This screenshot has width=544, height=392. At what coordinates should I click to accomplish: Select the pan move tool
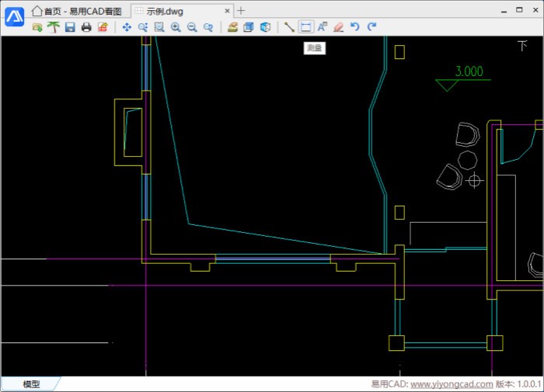[127, 27]
